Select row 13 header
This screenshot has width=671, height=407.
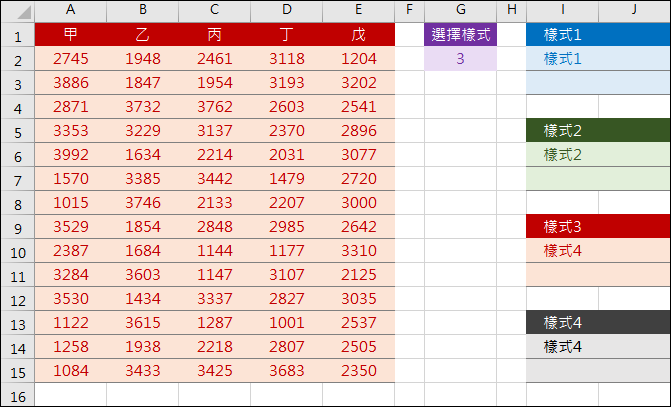pyautogui.click(x=18, y=322)
